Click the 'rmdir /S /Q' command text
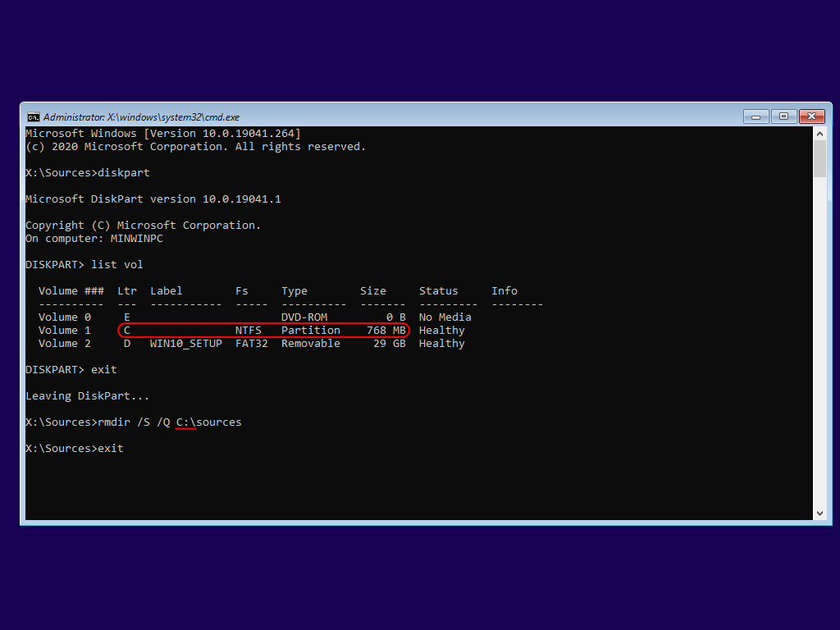Image resolution: width=840 pixels, height=630 pixels. (x=134, y=422)
